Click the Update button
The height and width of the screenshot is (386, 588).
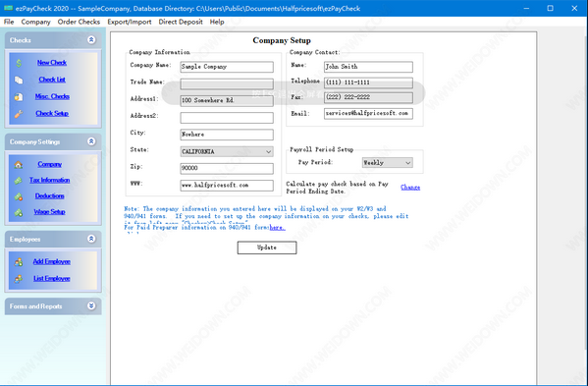pyautogui.click(x=267, y=248)
